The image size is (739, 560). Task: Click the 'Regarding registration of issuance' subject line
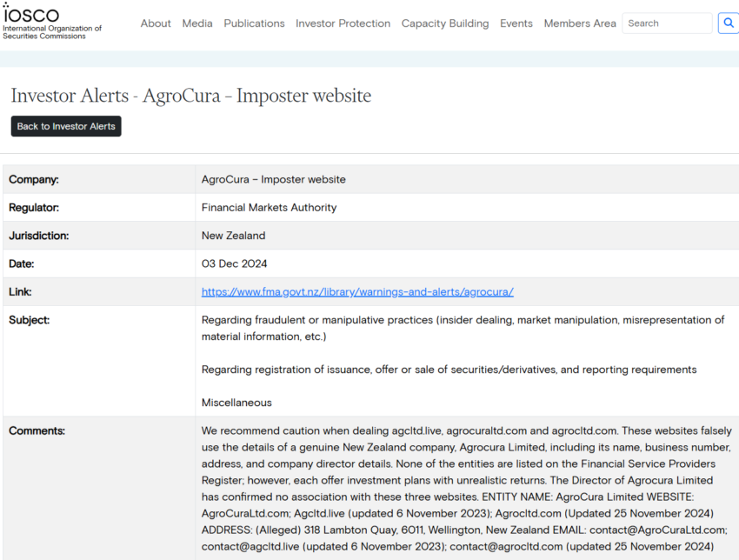point(449,370)
